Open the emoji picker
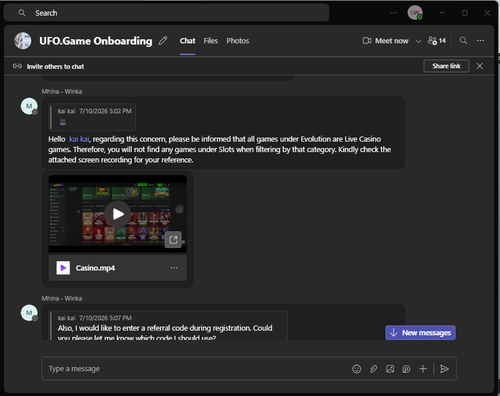 [357, 369]
